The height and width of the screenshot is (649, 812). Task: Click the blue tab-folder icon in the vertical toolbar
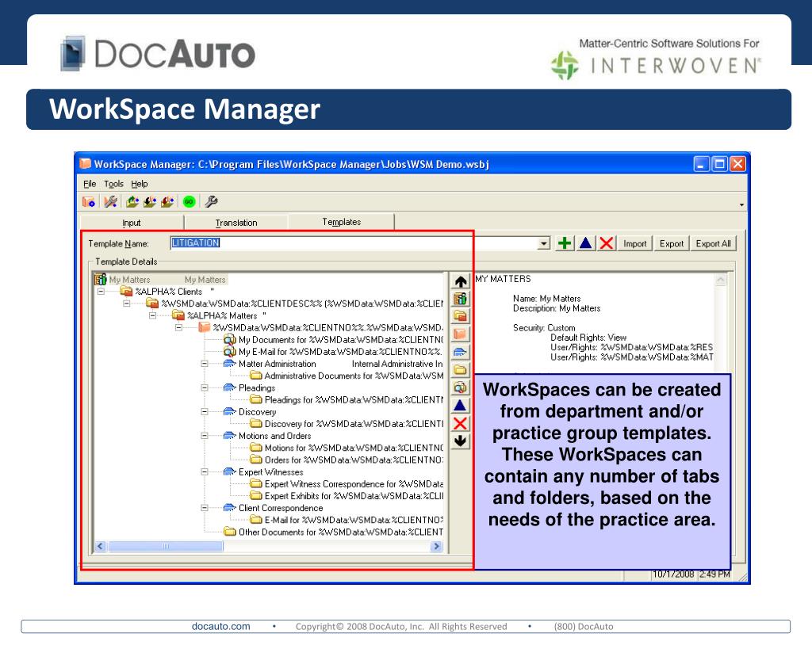coord(461,352)
